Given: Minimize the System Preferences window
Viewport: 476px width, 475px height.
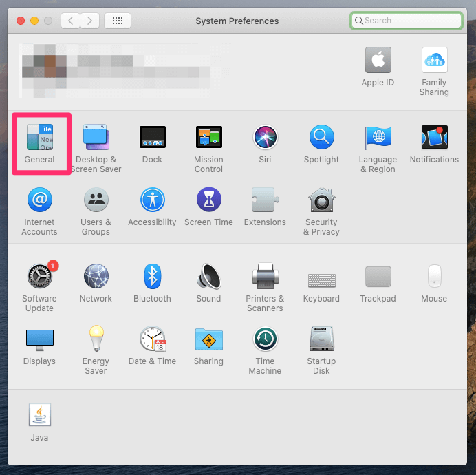Looking at the screenshot, I should pos(34,21).
